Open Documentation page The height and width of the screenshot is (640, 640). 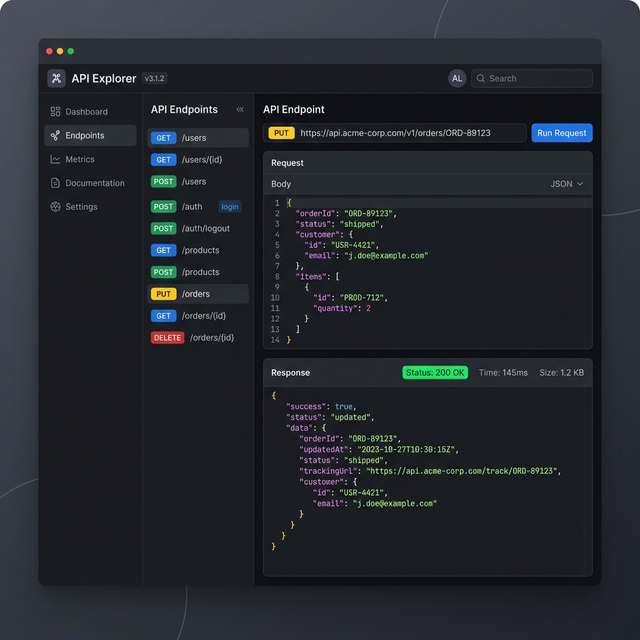coord(90,183)
